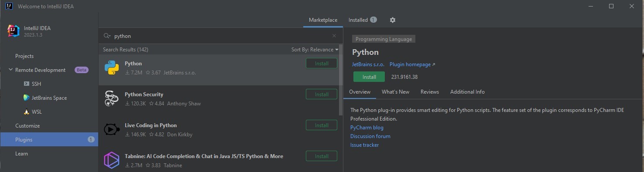The image size is (644, 172).
Task: Click the Python Security plugin logo
Action: 112,99
